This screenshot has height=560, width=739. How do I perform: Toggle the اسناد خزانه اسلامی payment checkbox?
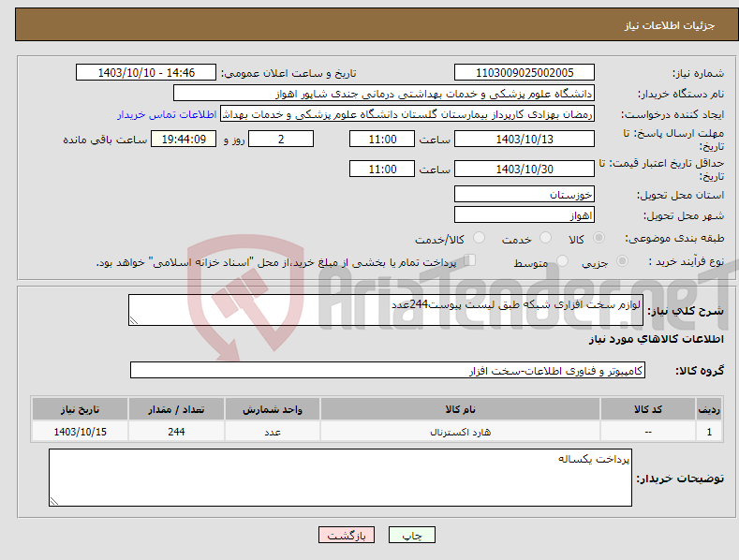[x=470, y=260]
